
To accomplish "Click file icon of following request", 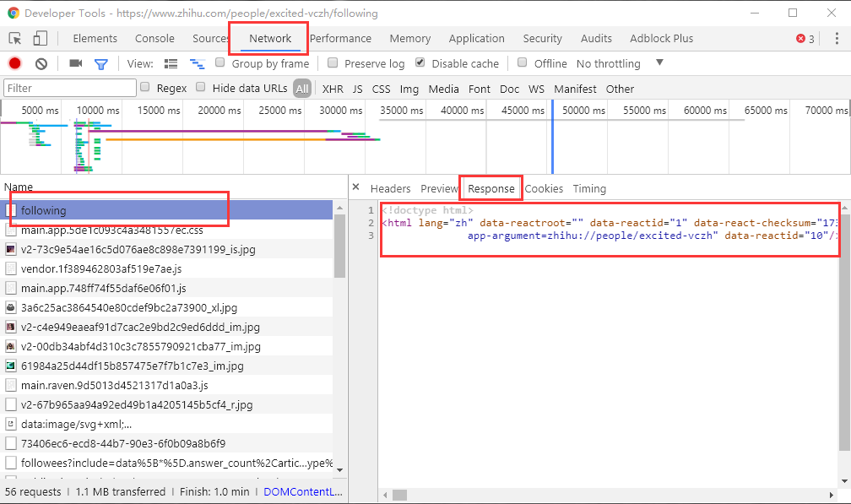I will (10, 210).
